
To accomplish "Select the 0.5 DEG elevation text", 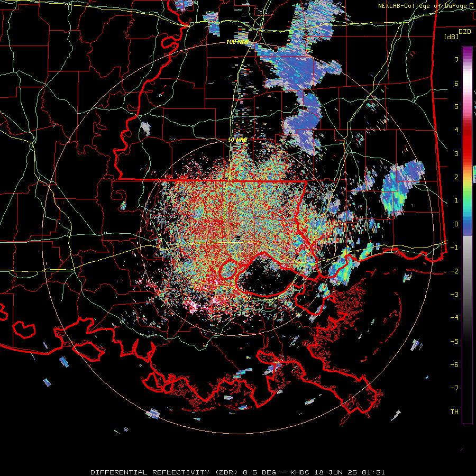I will [259, 472].
